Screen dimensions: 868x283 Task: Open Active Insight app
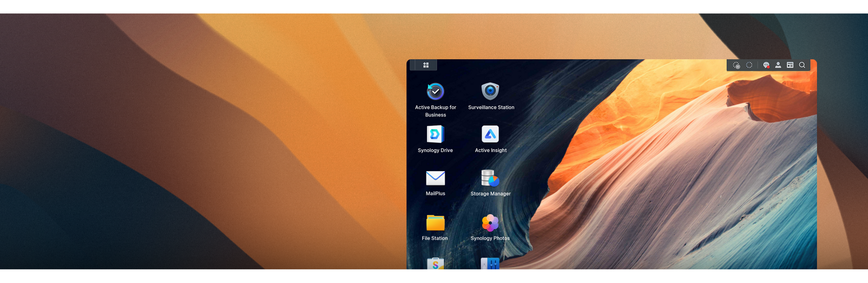[x=490, y=134]
